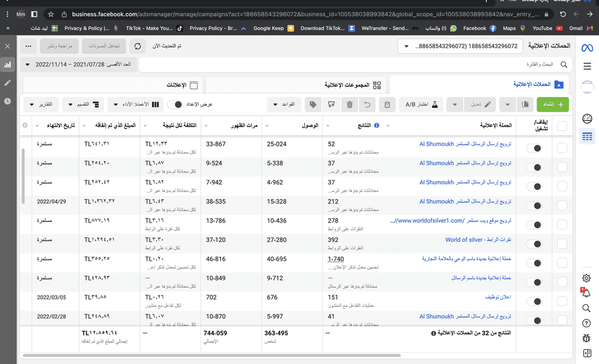Click the vertical scrollbar of the table
Viewport: 599px width, 364px height.
(23, 176)
